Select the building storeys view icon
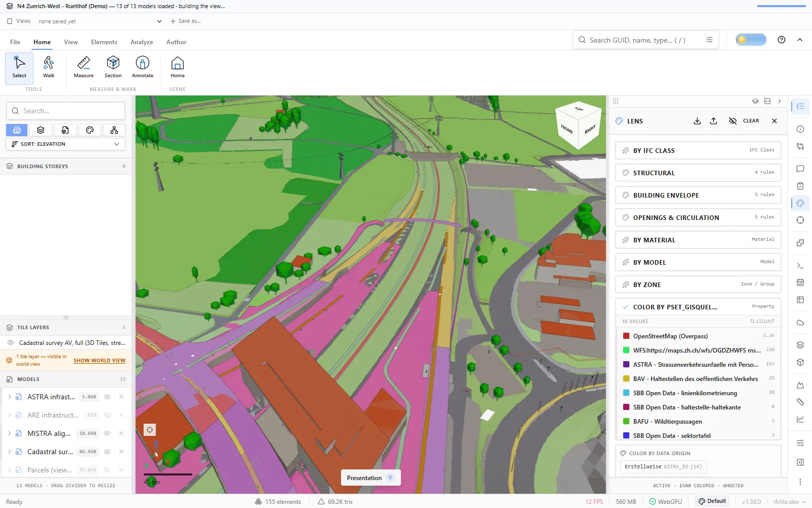The width and height of the screenshot is (812, 508). click(17, 130)
